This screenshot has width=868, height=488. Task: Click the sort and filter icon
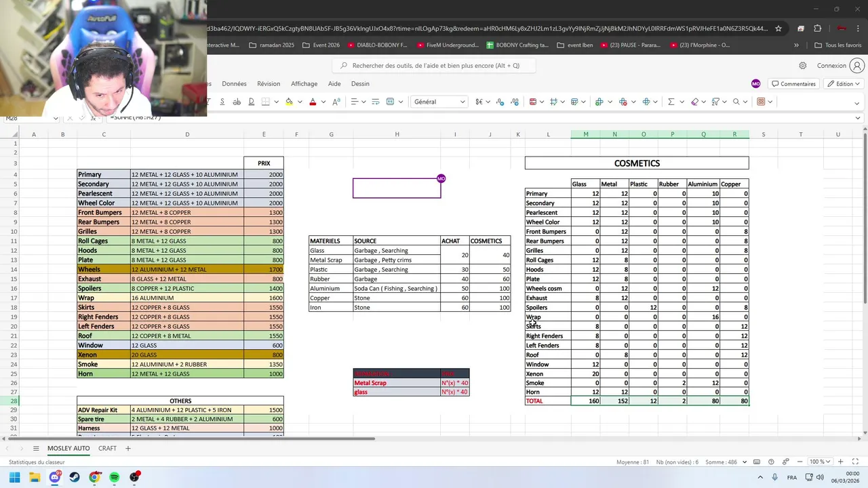pyautogui.click(x=715, y=102)
